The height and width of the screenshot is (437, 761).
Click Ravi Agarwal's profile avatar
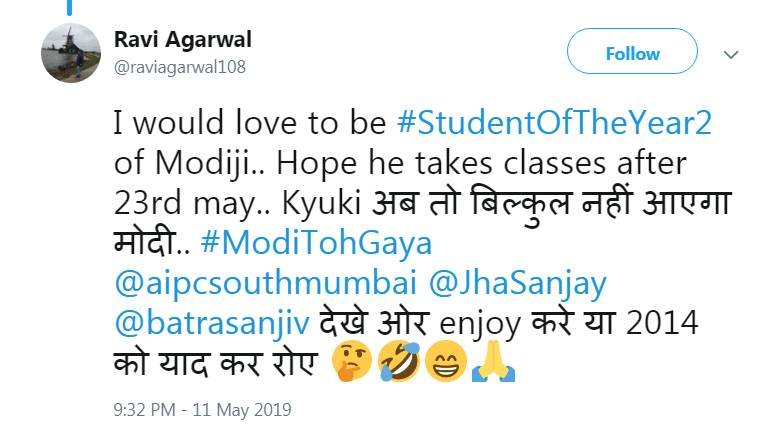tap(70, 53)
